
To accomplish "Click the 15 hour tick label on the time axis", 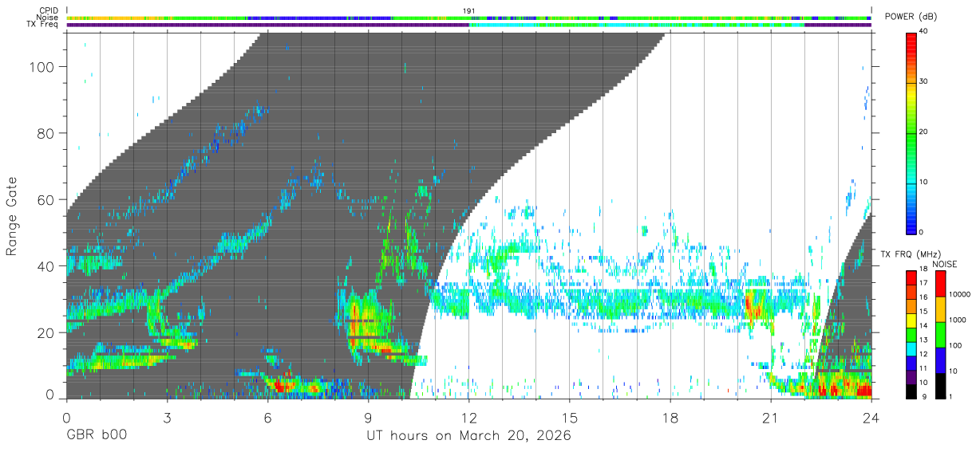I will click(569, 417).
